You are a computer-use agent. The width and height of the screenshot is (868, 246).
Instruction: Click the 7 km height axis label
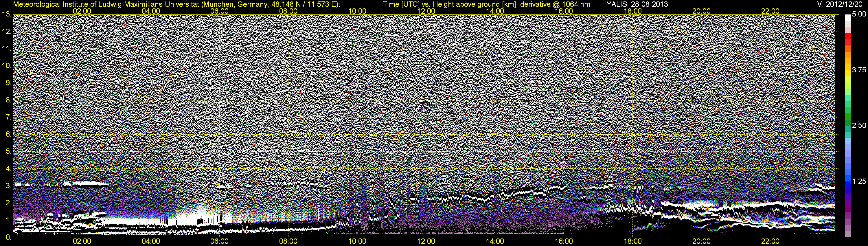pos(8,117)
